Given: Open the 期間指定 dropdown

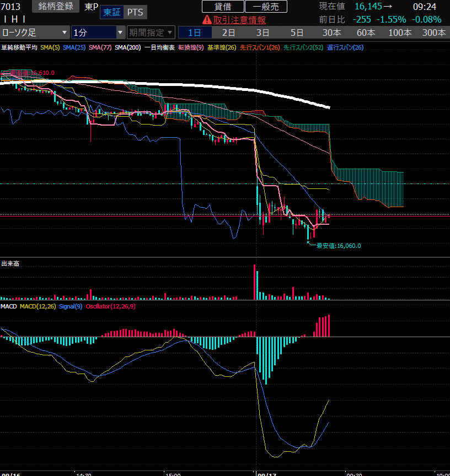Looking at the screenshot, I should pyautogui.click(x=151, y=33).
